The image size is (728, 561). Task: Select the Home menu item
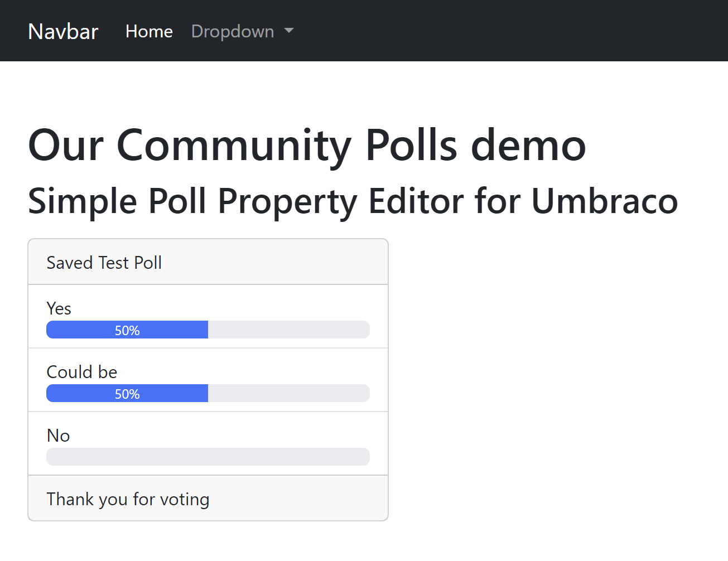(149, 31)
